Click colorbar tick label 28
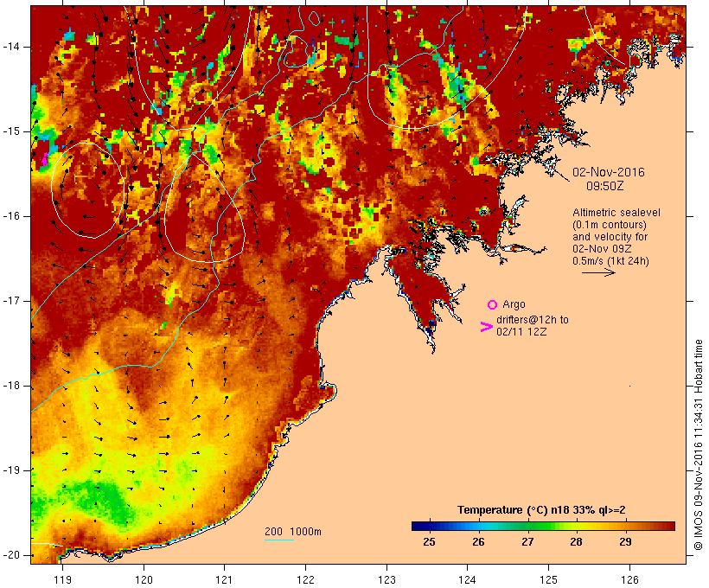Viewport: 709px width, 588px height. click(576, 542)
